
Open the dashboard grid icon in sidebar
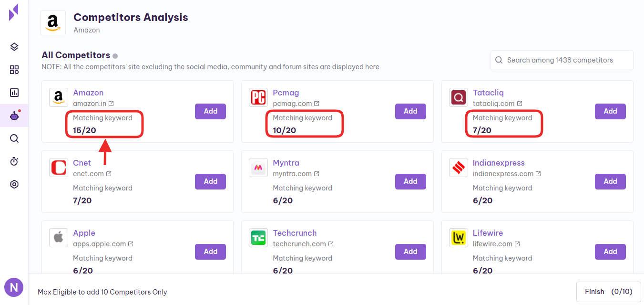coord(14,70)
